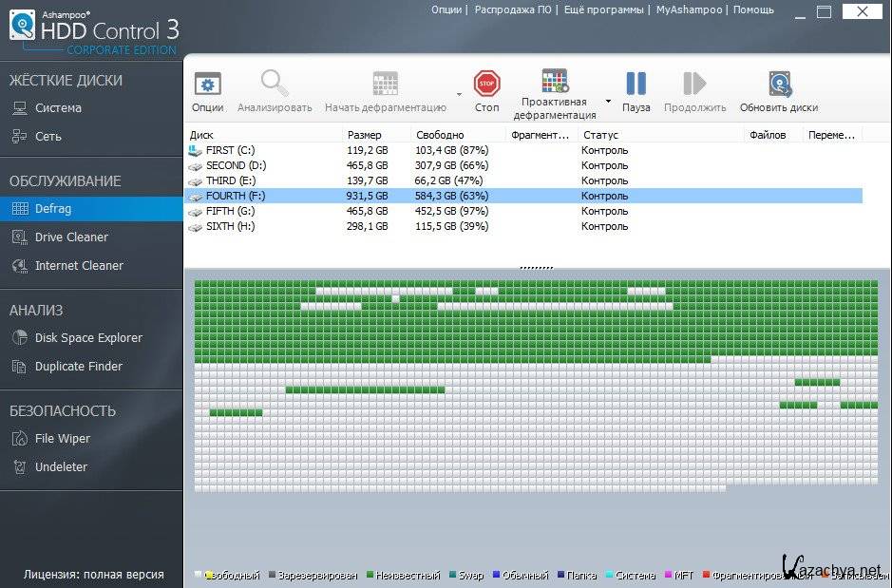The width and height of the screenshot is (892, 588).
Task: Sort disks by Свободно column header
Action: [x=439, y=135]
